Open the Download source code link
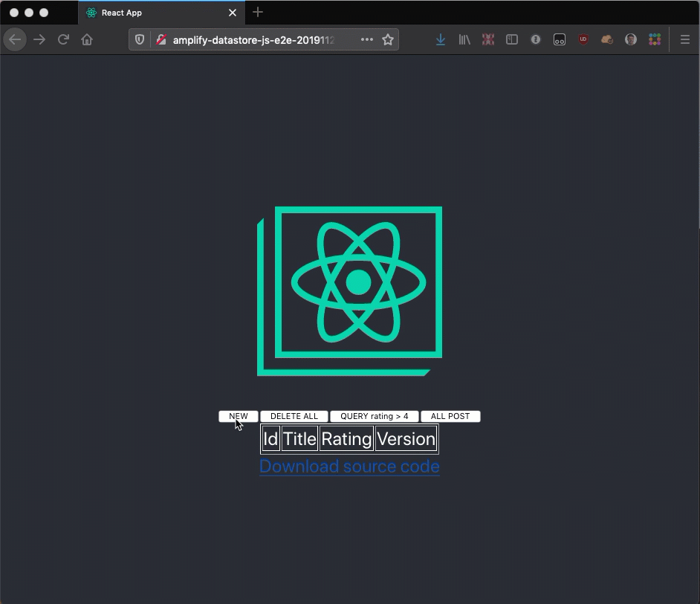 tap(349, 466)
